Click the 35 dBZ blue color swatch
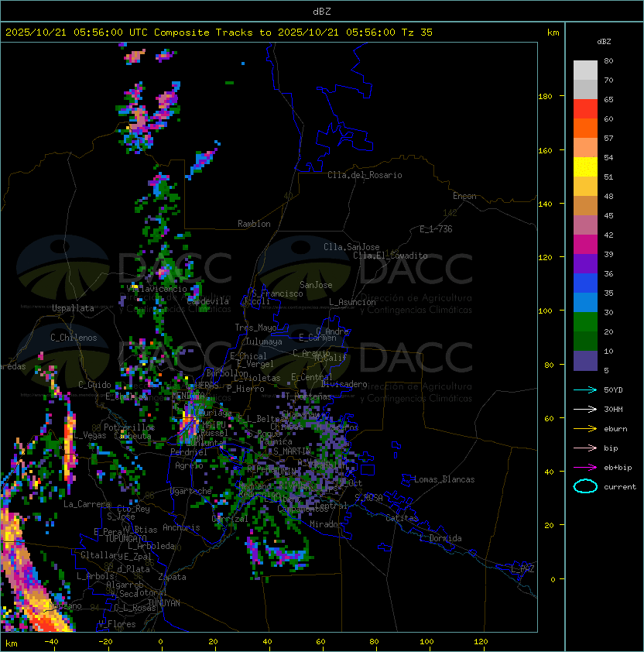Image resolution: width=644 pixels, height=652 pixels. point(585,303)
